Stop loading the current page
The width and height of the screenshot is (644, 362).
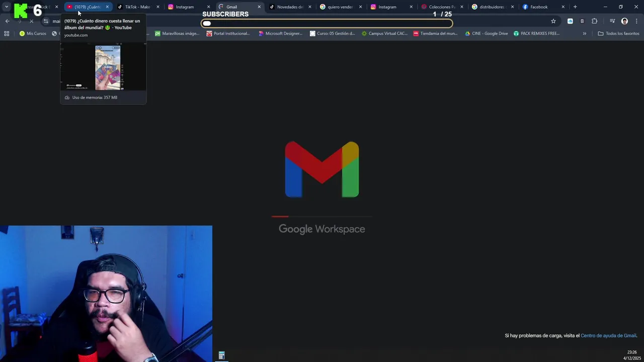[31, 21]
